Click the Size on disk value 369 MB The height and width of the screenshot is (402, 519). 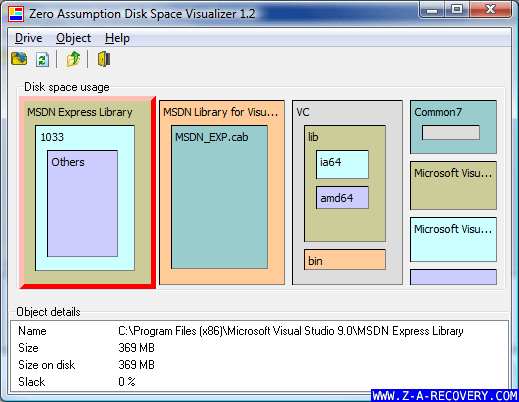pos(136,365)
